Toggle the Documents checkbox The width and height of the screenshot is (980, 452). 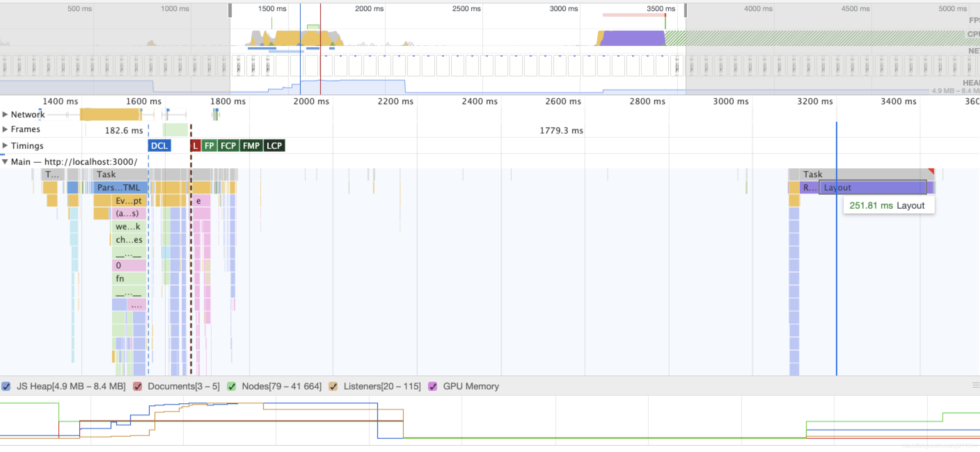point(138,386)
